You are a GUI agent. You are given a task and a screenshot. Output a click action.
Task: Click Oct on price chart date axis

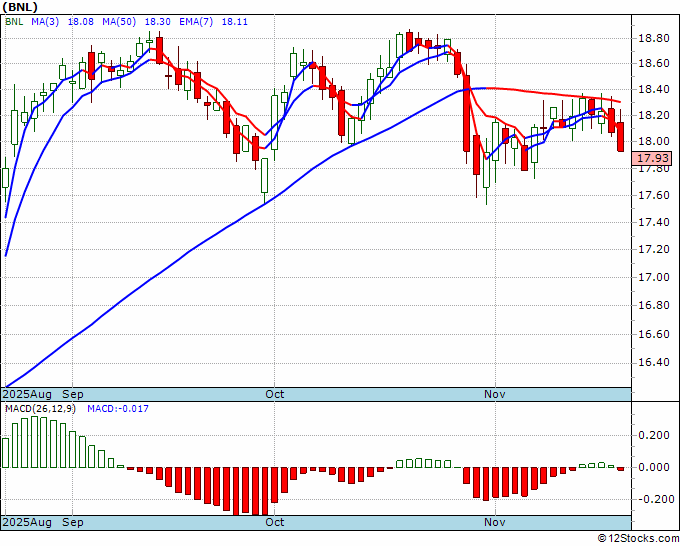275,394
